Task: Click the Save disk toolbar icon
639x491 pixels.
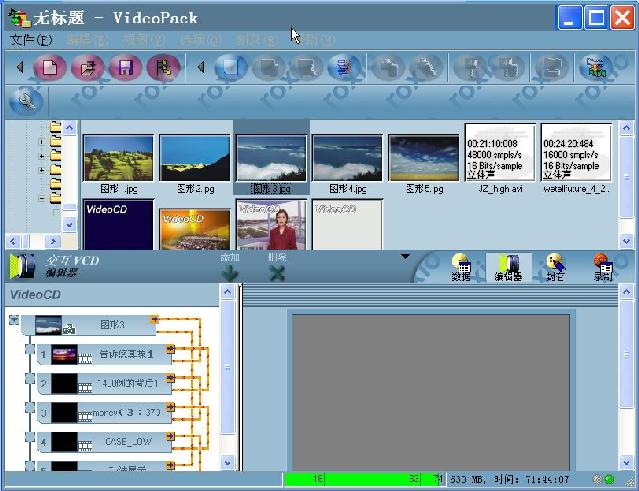Action: pos(126,68)
